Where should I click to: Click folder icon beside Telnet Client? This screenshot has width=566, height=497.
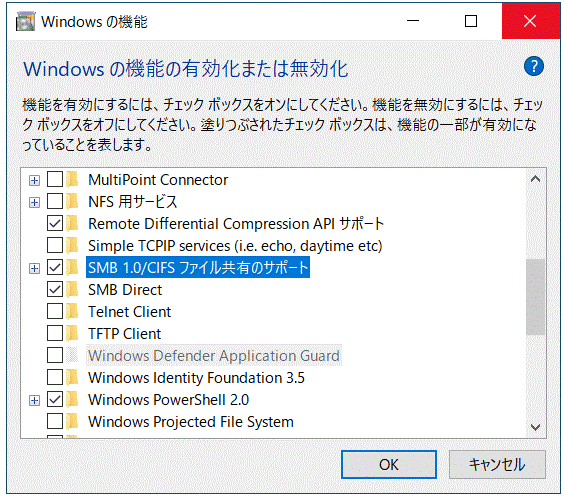(x=73, y=311)
